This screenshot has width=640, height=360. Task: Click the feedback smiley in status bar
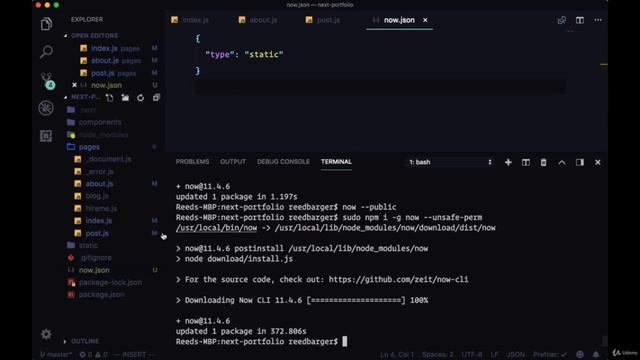click(x=580, y=355)
